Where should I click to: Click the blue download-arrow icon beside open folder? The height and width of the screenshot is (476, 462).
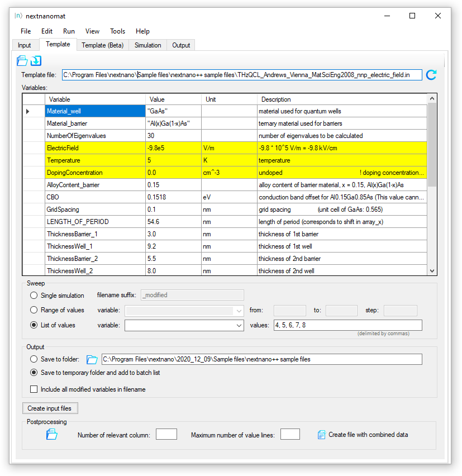tap(36, 60)
